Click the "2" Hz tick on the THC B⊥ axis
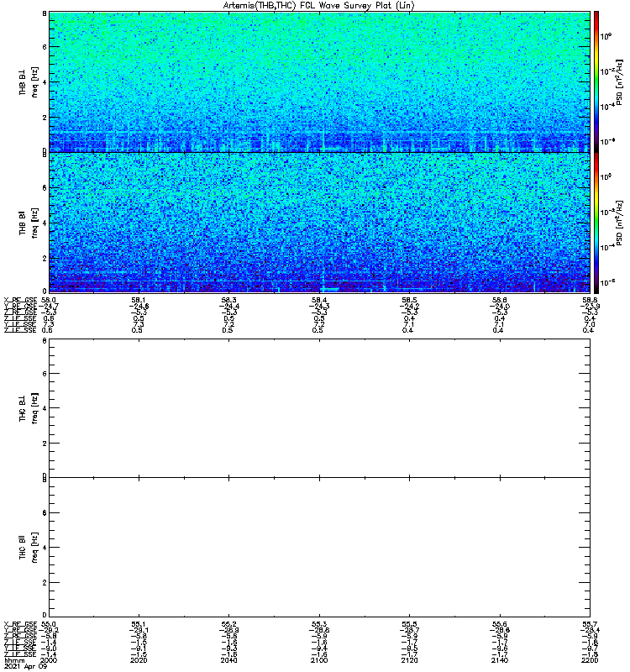630x672 pixels. pos(45,444)
